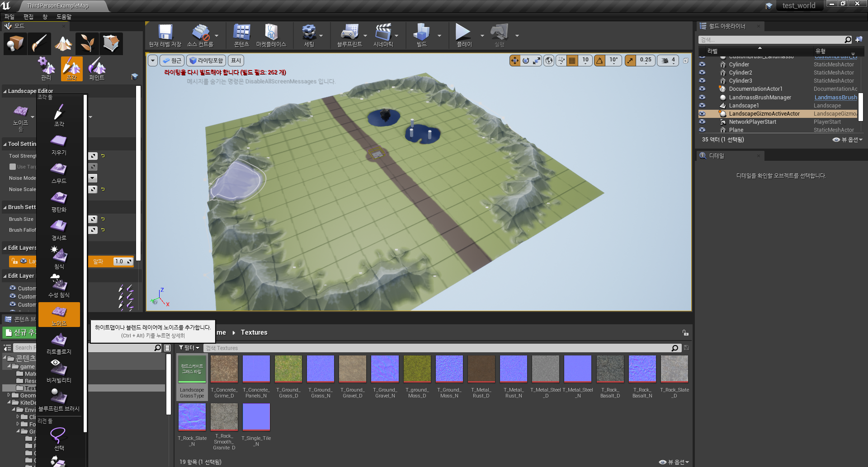Open the Lit (라이팅포함) view mode menu
Image resolution: width=868 pixels, height=467 pixels.
click(206, 61)
